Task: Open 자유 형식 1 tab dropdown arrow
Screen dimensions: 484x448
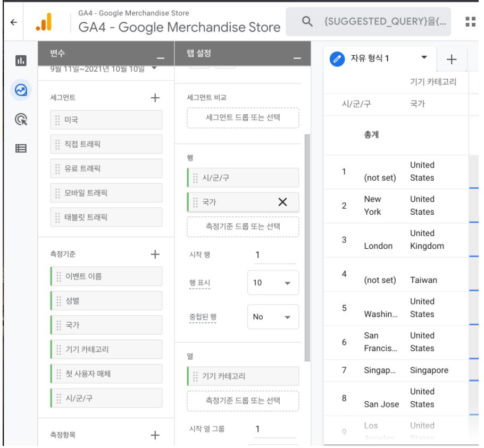Action: click(x=424, y=57)
